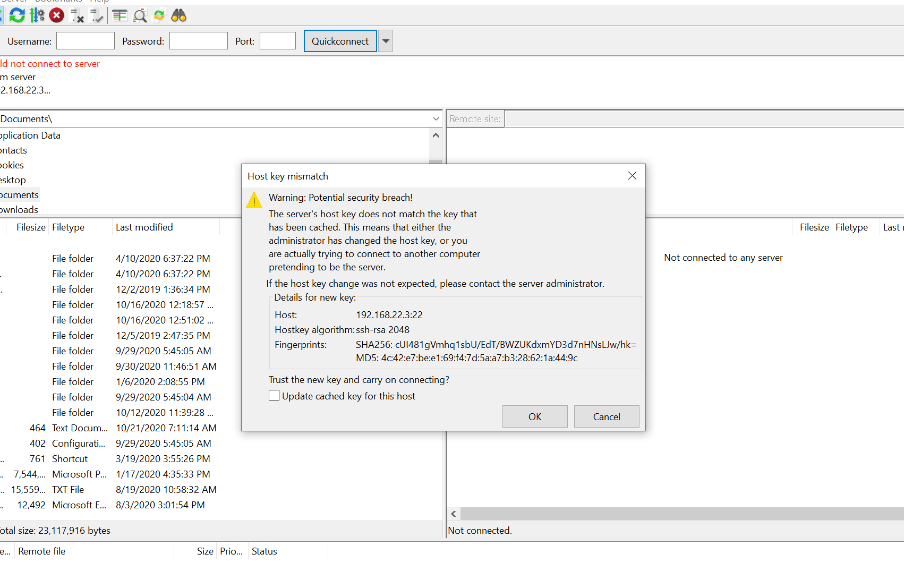The width and height of the screenshot is (904, 588).
Task: Click the yellow warning triangle icon
Action: [254, 200]
